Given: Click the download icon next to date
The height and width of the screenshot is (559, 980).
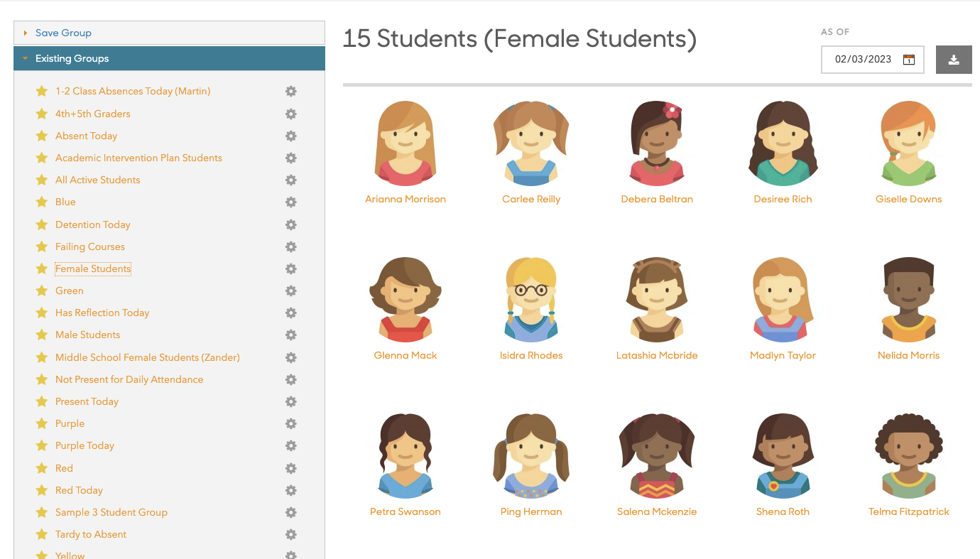Looking at the screenshot, I should (954, 60).
